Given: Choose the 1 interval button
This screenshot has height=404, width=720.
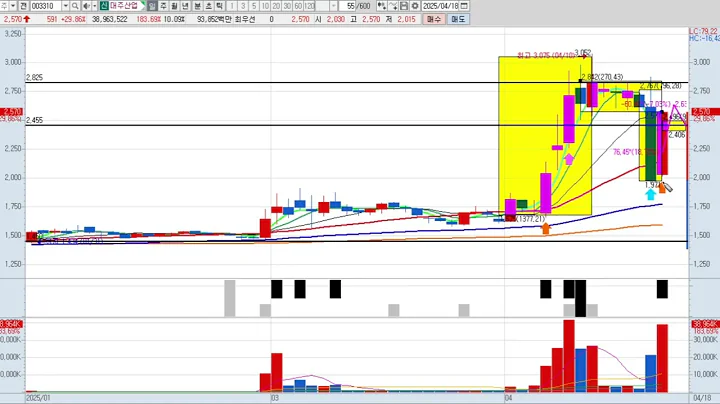Looking at the screenshot, I should click(x=232, y=6).
